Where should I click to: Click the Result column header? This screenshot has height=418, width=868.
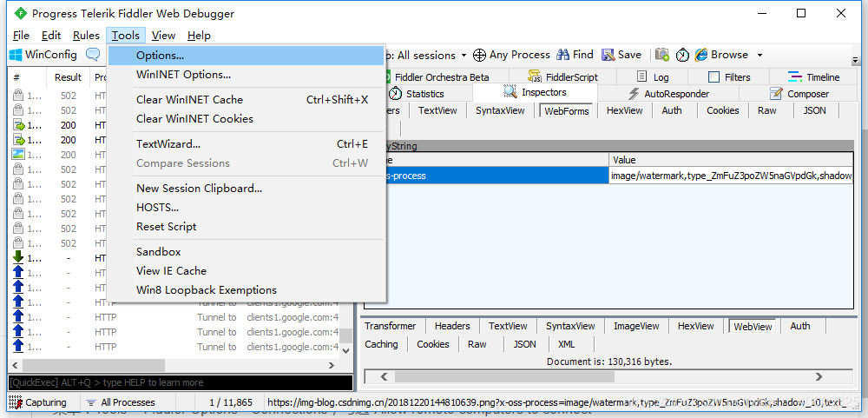(68, 77)
